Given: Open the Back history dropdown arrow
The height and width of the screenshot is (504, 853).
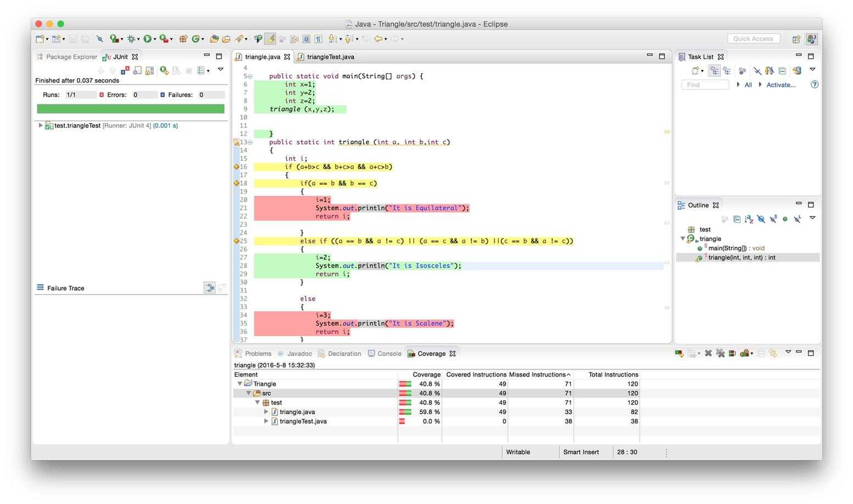Looking at the screenshot, I should coord(385,39).
